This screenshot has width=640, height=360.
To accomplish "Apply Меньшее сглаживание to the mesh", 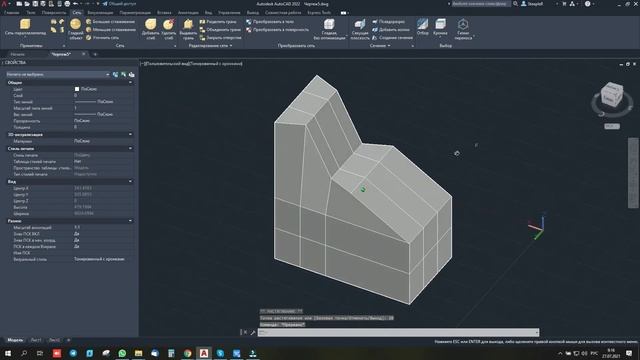I will tap(111, 29).
